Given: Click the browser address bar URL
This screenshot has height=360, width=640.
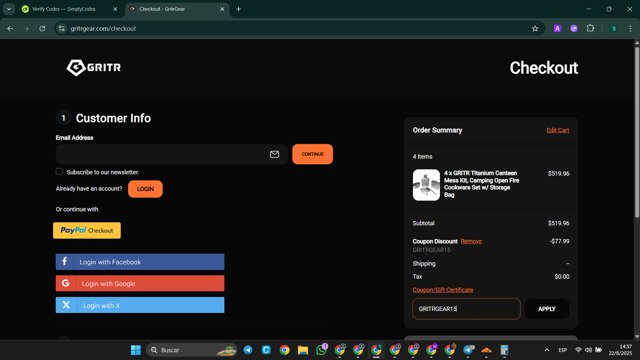Looking at the screenshot, I should tap(103, 29).
